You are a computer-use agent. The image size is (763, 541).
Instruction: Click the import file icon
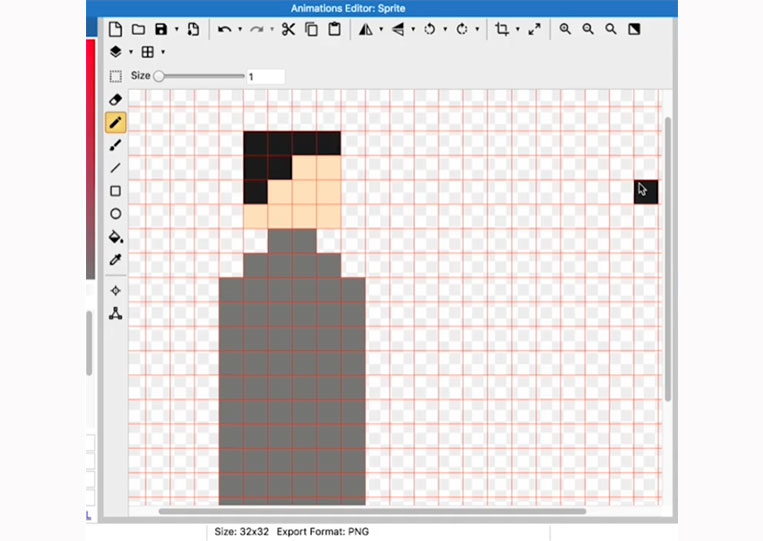pyautogui.click(x=193, y=29)
